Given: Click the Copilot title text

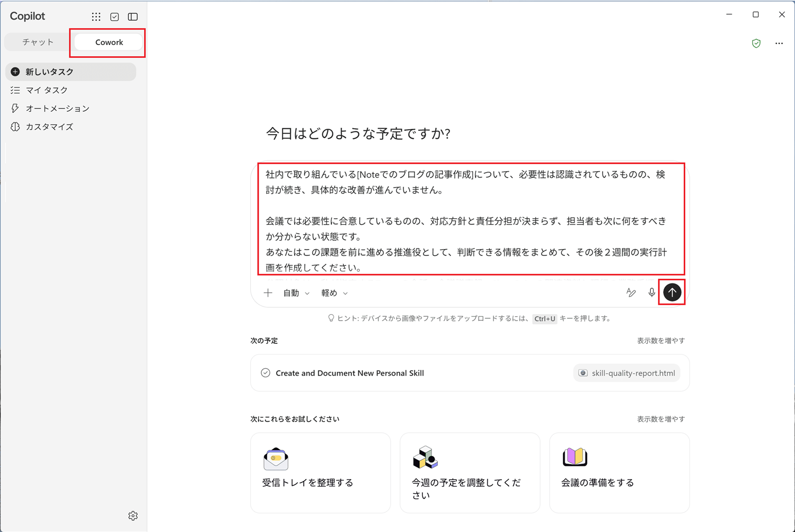Looking at the screenshot, I should 28,16.
